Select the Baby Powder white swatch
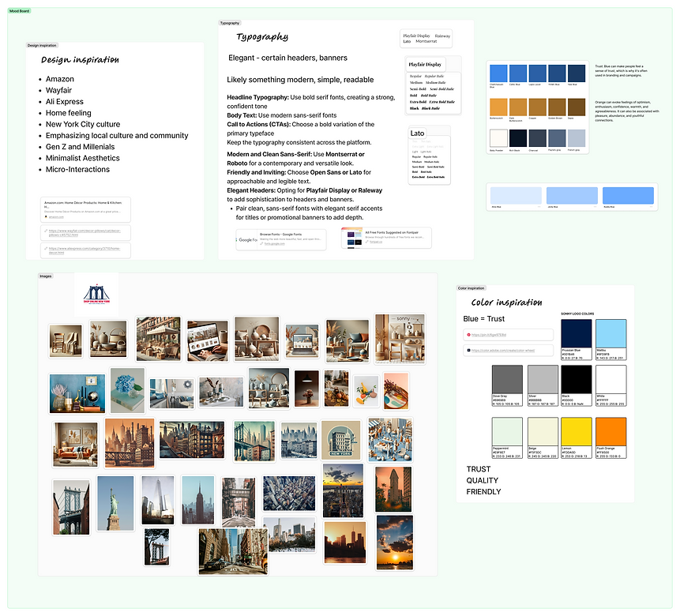 [498, 138]
